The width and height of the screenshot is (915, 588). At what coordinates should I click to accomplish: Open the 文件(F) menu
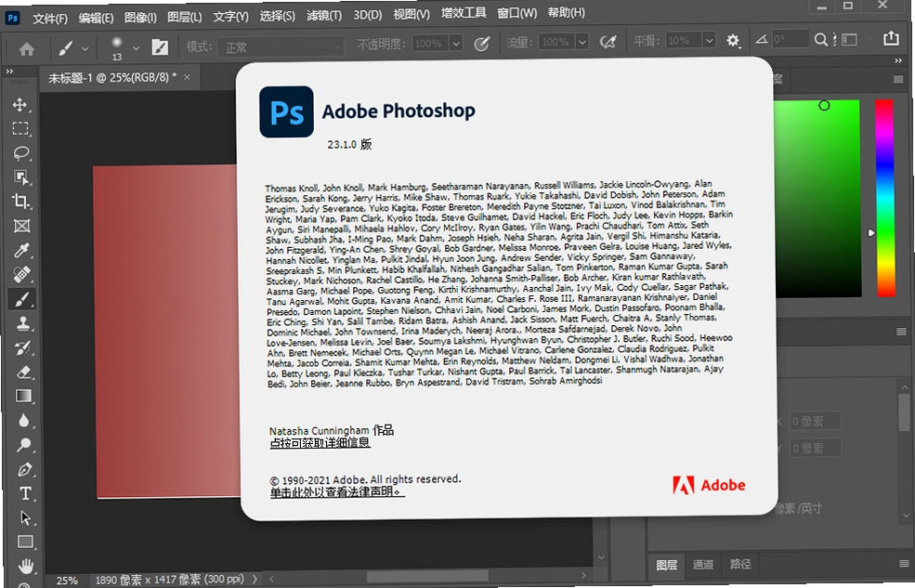pyautogui.click(x=49, y=19)
